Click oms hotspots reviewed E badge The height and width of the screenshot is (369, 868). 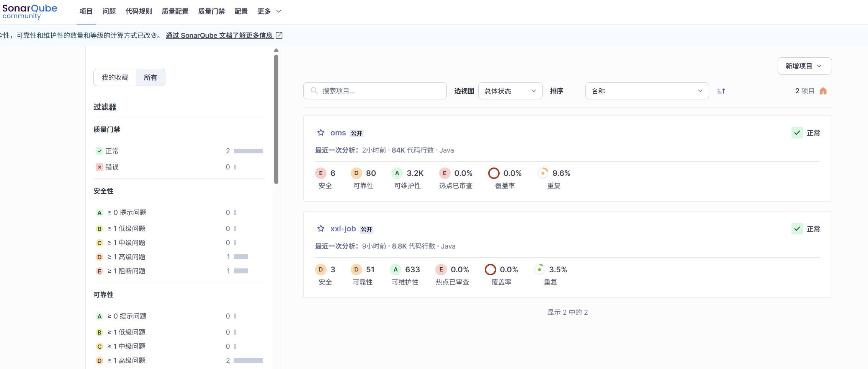[x=445, y=173]
